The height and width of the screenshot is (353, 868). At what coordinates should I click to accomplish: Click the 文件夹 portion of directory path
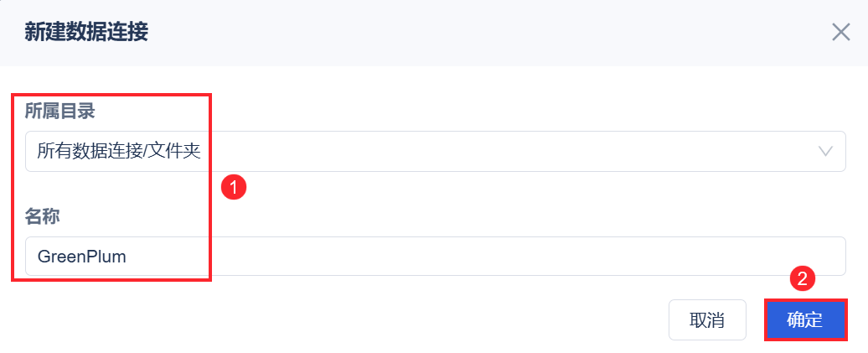click(x=178, y=152)
